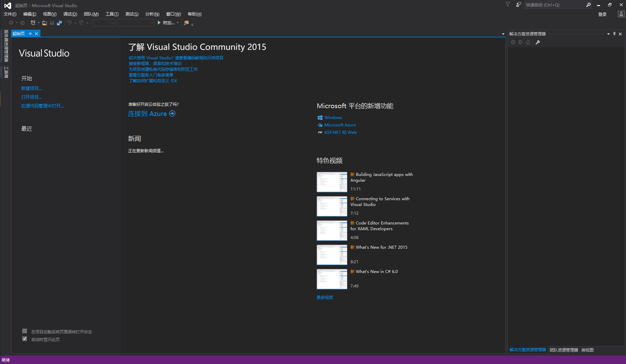The image size is (626, 364).
Task: Open the 解决方案资源管理器 window position menu arrow
Action: pos(608,34)
